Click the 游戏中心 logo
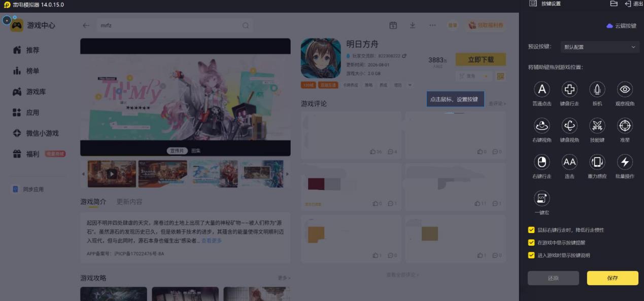 (x=33, y=25)
